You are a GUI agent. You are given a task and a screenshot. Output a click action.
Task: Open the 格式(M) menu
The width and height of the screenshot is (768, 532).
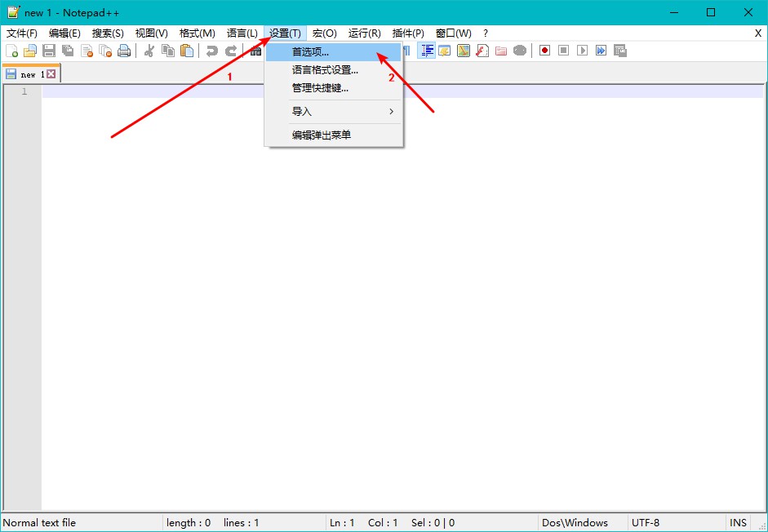coord(197,33)
